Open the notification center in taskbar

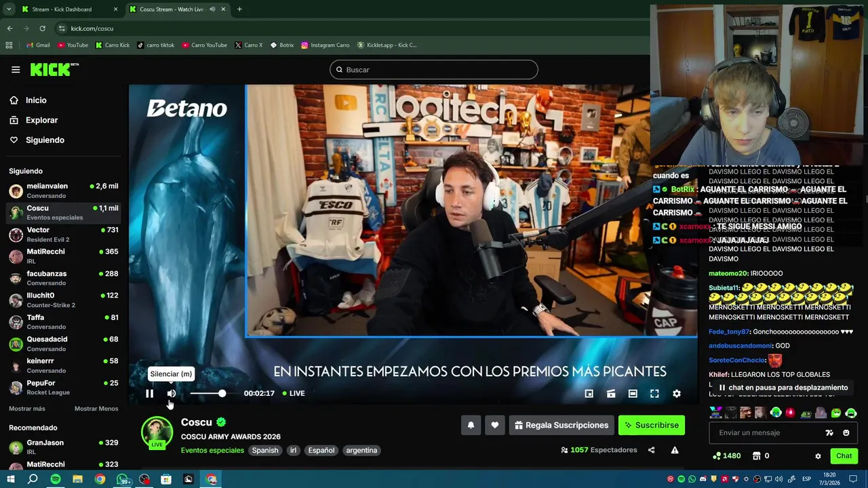(853, 479)
